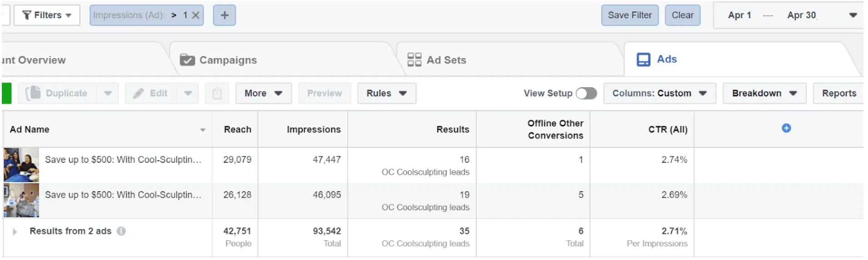Click the 2.74% CTR value
Screen dimensions: 868x260
pos(674,160)
